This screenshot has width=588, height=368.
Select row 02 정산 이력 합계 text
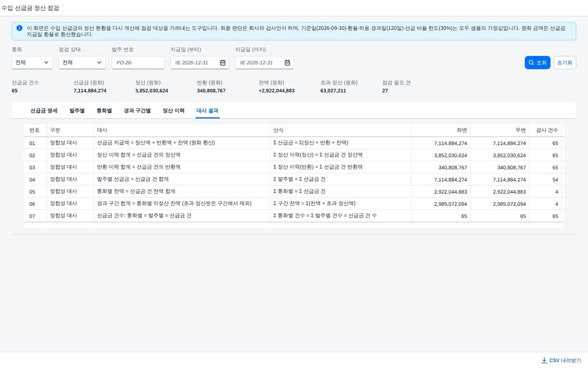tap(139, 155)
